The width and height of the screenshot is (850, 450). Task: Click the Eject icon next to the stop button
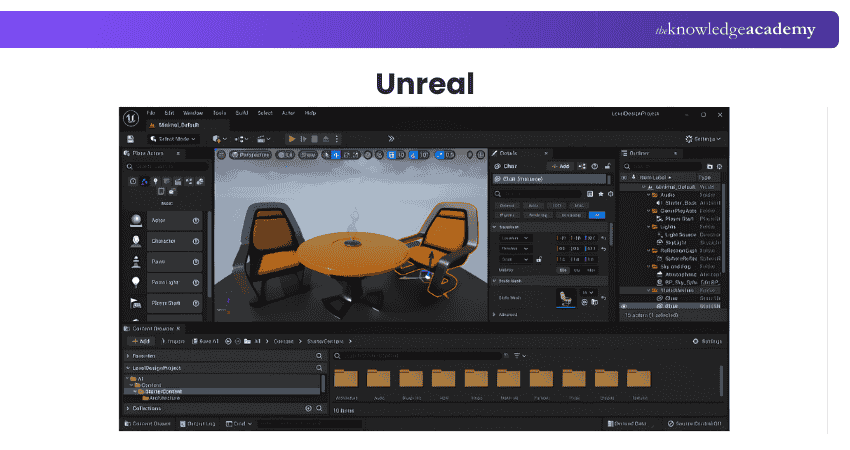326,139
